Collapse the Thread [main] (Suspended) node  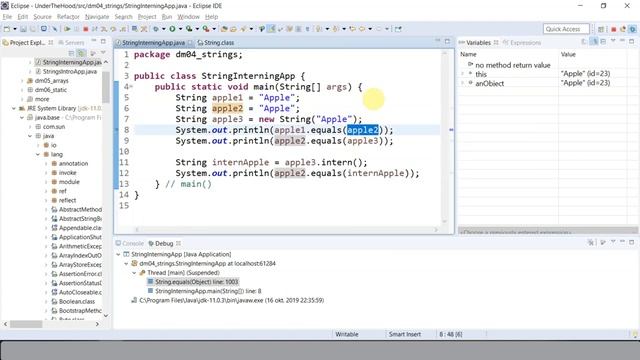point(134,273)
